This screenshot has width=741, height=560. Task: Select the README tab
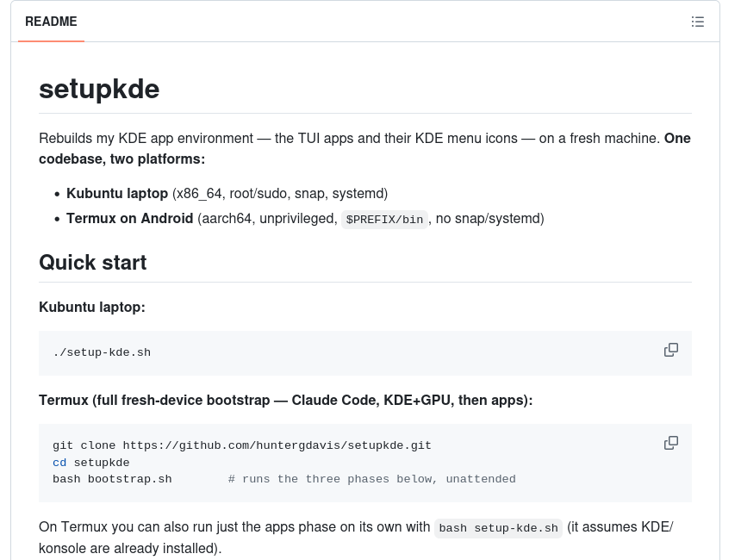[x=51, y=22]
